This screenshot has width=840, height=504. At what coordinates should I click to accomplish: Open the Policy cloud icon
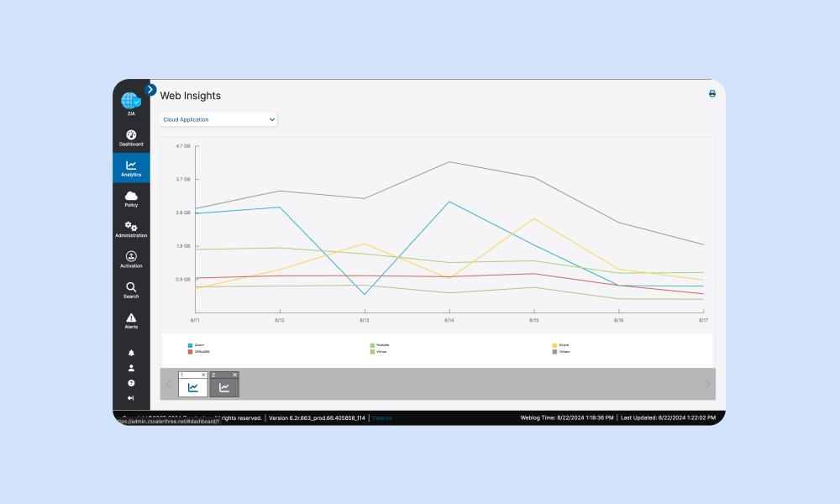coord(131,198)
